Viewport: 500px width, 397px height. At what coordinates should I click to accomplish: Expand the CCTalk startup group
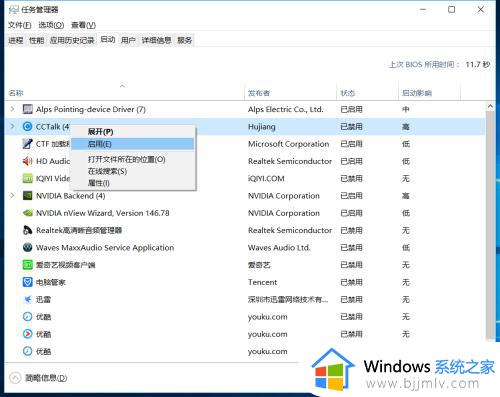click(12, 126)
